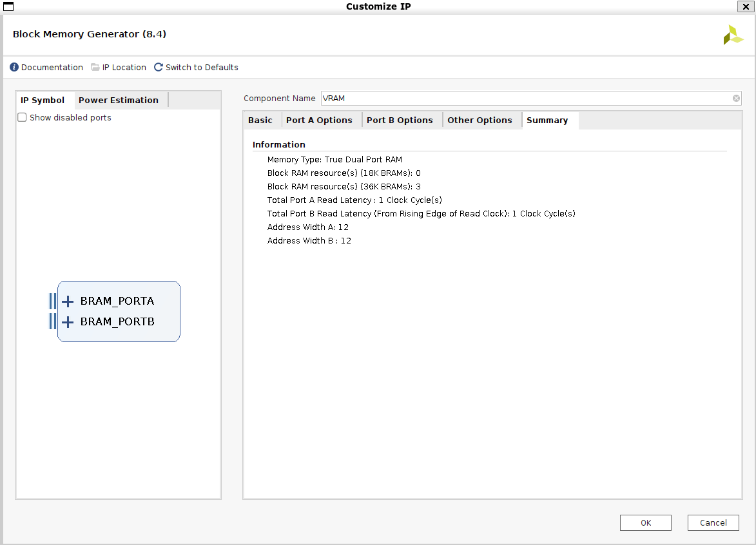Open the Port B Options tab
This screenshot has height=545, width=756.
[x=400, y=120]
